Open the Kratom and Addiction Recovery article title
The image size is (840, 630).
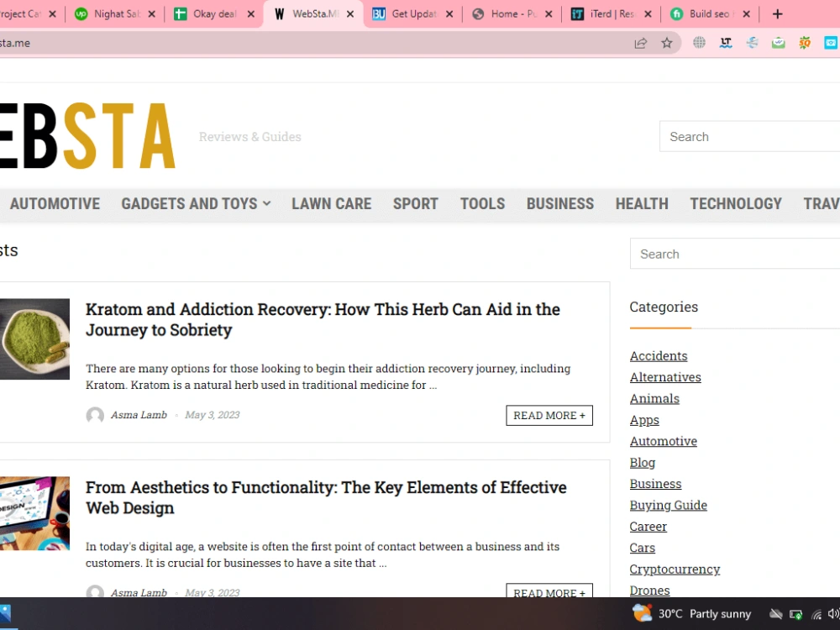(x=323, y=319)
